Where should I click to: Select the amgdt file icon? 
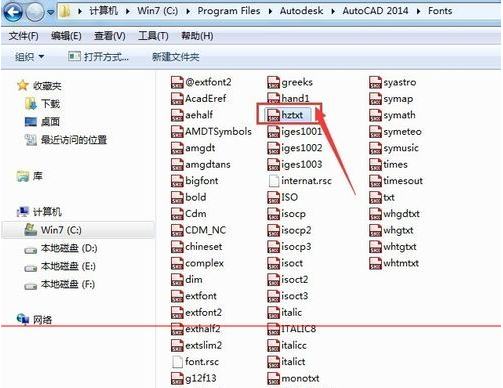pos(177,148)
